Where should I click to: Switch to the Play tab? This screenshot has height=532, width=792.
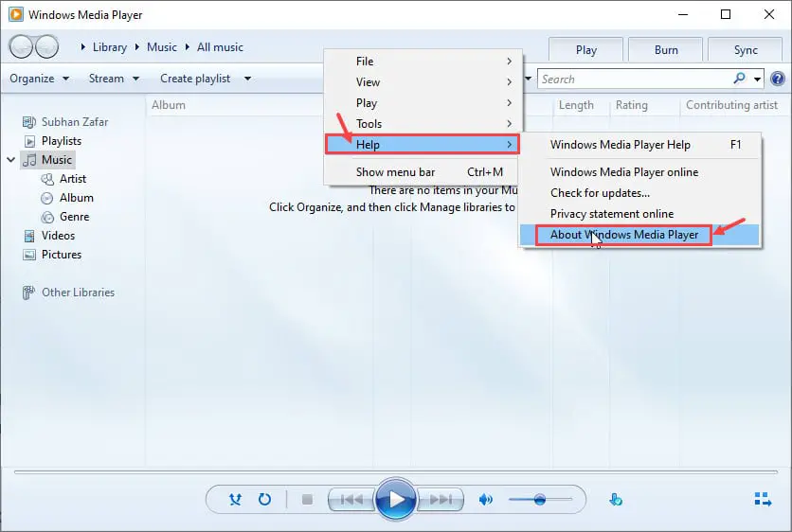click(x=585, y=50)
